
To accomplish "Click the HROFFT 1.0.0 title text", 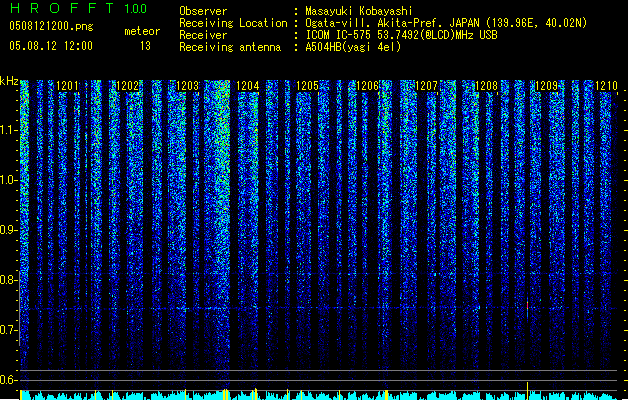I will tap(79, 8).
